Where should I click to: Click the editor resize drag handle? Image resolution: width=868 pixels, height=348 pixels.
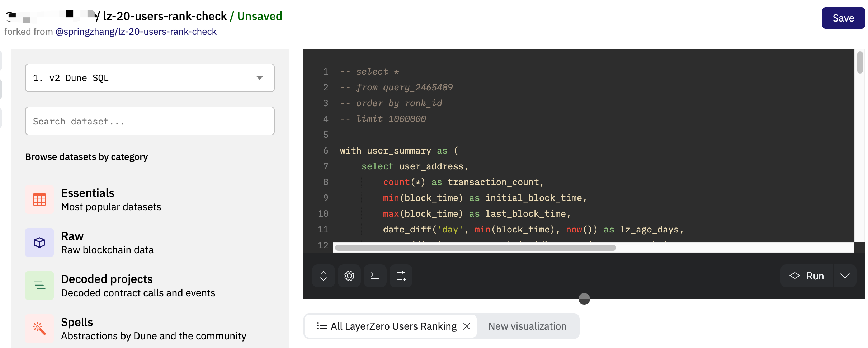click(584, 298)
